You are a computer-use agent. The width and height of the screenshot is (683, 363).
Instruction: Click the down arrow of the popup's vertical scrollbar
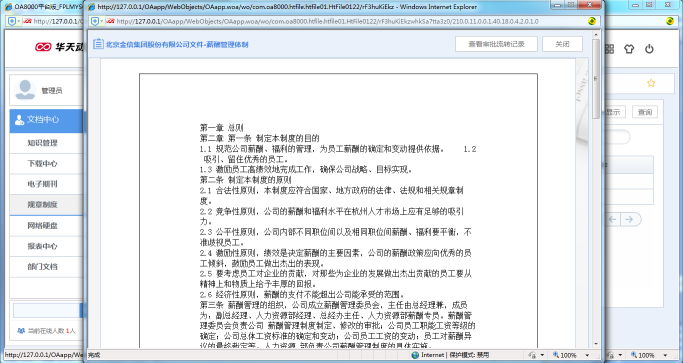click(x=596, y=344)
